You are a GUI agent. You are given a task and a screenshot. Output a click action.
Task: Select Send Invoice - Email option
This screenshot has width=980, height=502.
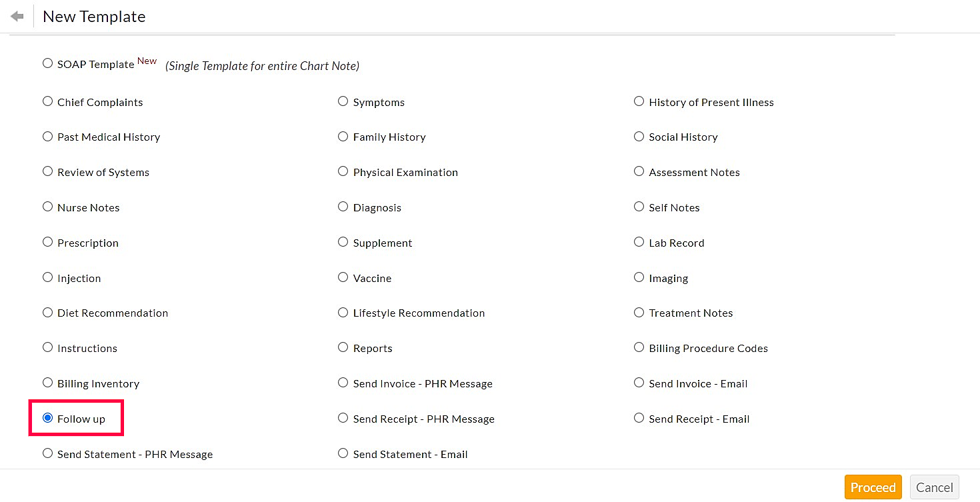coord(639,383)
